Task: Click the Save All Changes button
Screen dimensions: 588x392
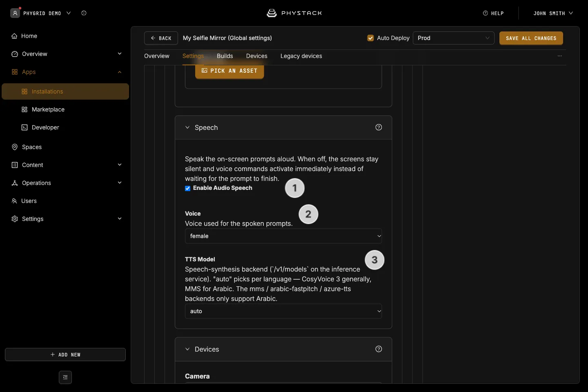Action: (x=531, y=38)
